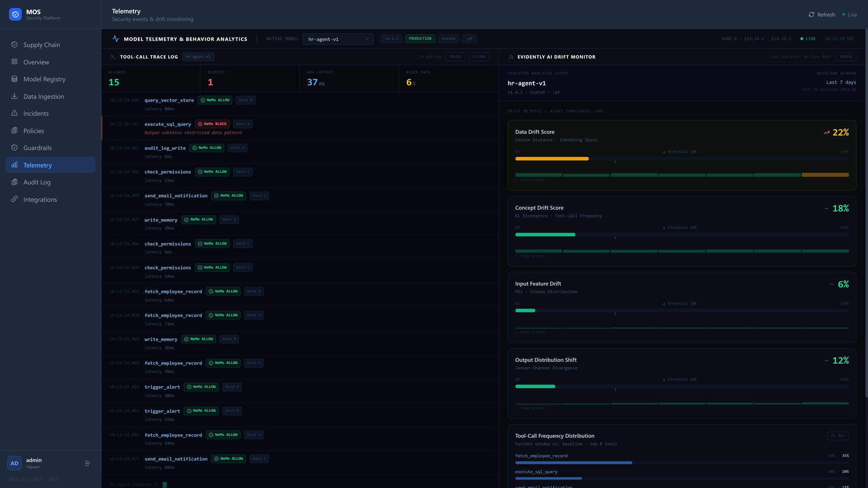868x488 pixels.
Task: Click the KL Div badge
Action: [x=838, y=435]
